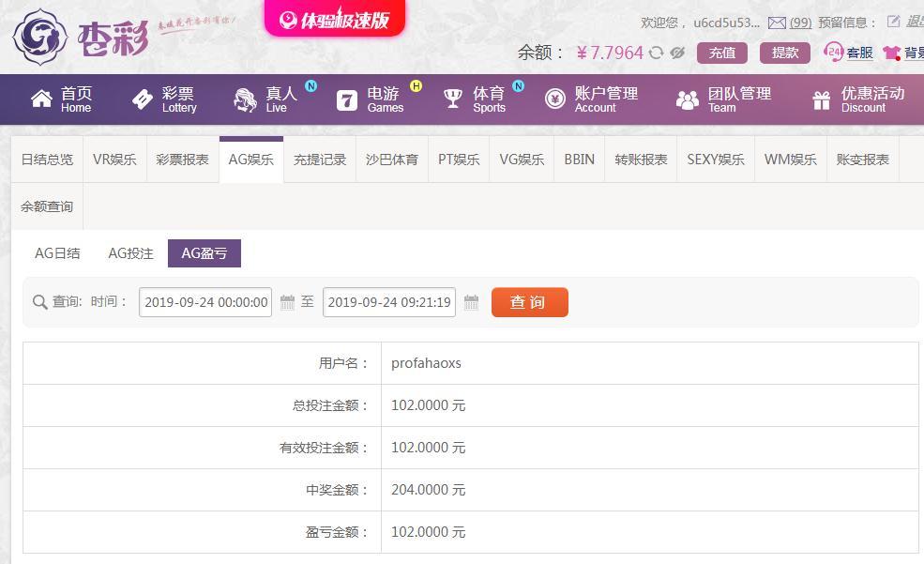
Task: Switch to the 充提记录 tab
Action: (319, 160)
